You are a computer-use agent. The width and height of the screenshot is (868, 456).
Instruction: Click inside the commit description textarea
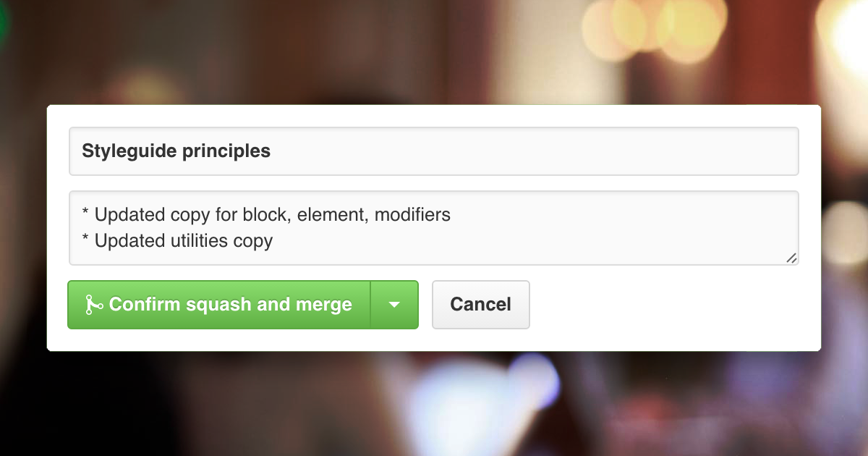[434, 227]
